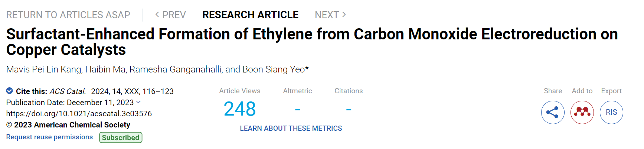Click the blue verified checkmark beside Cite this

click(10, 91)
